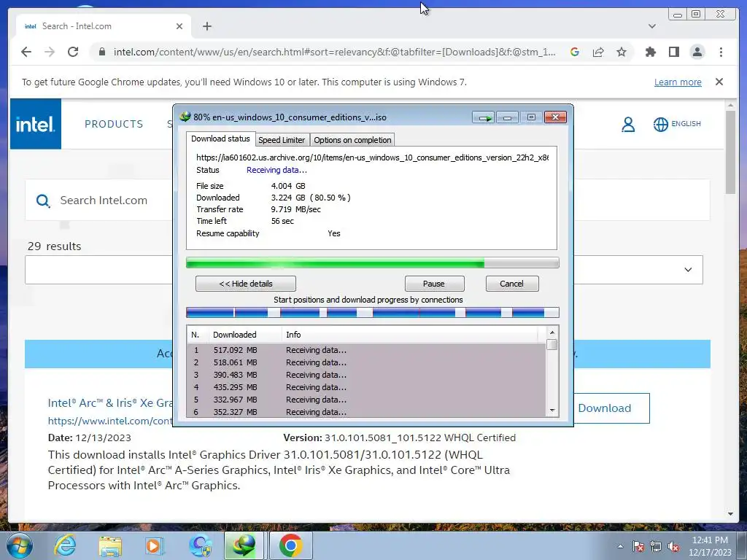The height and width of the screenshot is (560, 747).
Task: Open Windows Media Player on taskbar
Action: tap(154, 545)
